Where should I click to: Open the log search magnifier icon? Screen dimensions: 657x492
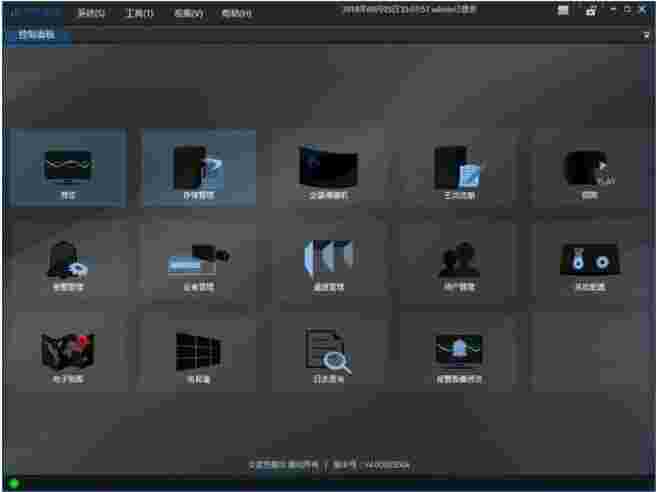point(329,353)
